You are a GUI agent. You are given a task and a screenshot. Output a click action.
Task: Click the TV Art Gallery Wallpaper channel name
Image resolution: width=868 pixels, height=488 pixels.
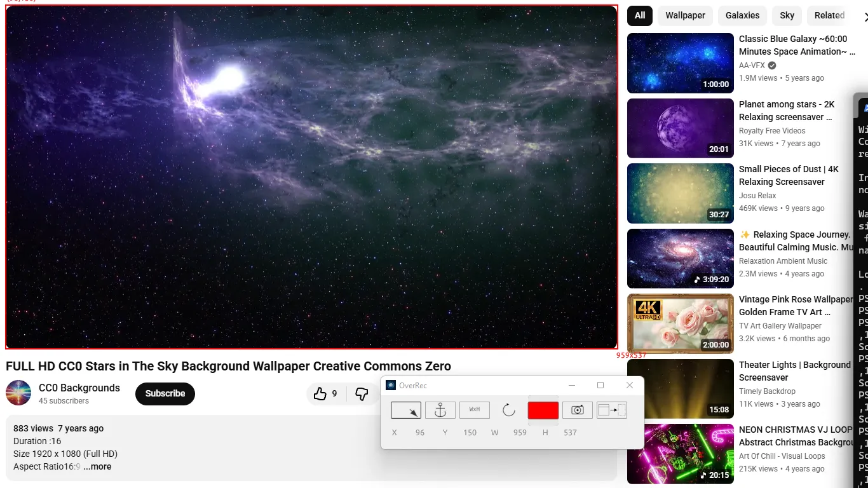click(780, 326)
